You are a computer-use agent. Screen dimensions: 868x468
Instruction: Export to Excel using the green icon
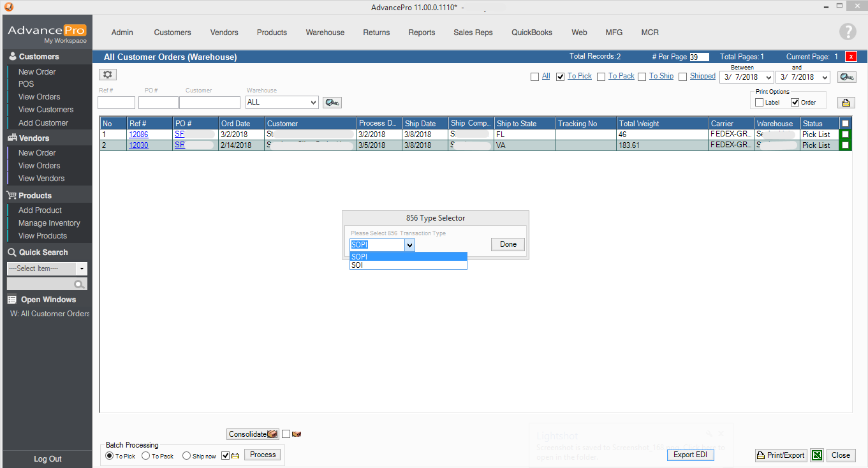[x=816, y=455]
